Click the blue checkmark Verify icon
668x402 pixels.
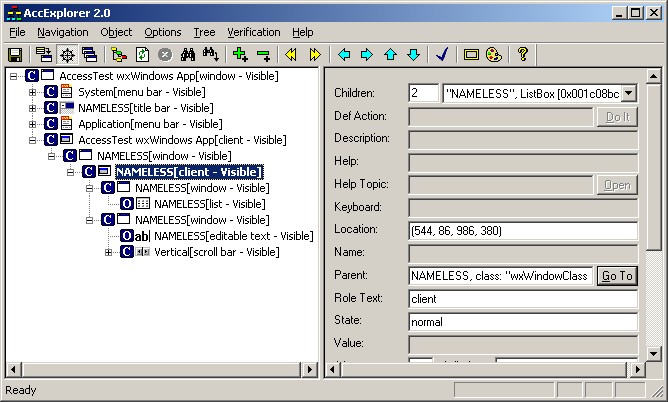(x=442, y=54)
